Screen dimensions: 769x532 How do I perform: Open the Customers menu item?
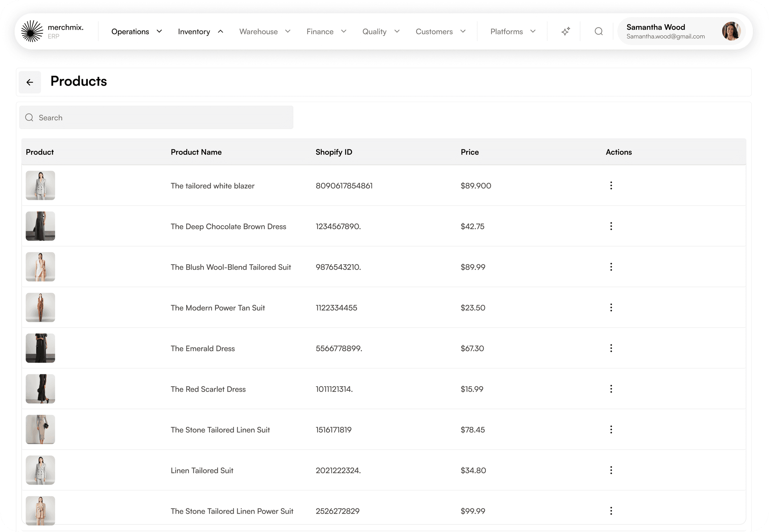click(x=440, y=32)
